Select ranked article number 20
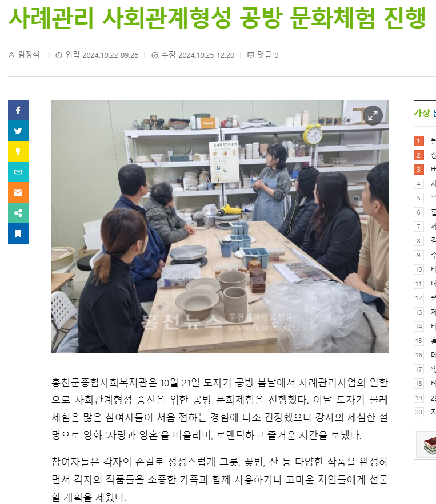 point(425,412)
